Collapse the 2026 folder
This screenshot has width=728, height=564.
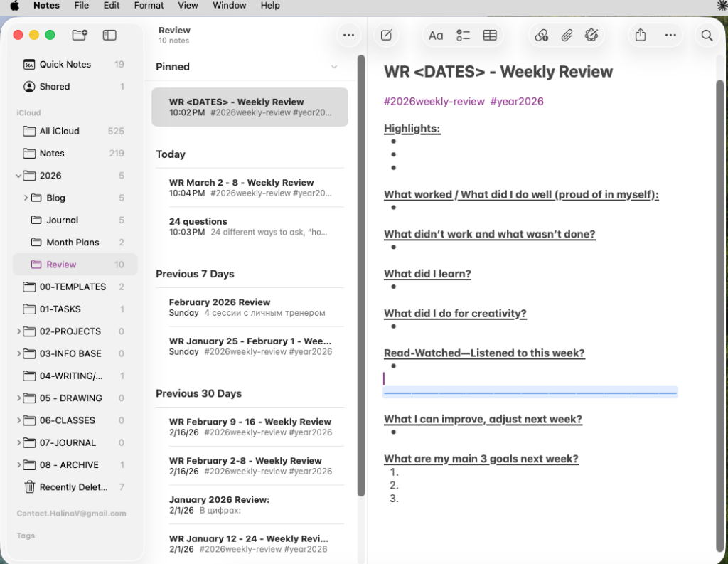pos(18,176)
